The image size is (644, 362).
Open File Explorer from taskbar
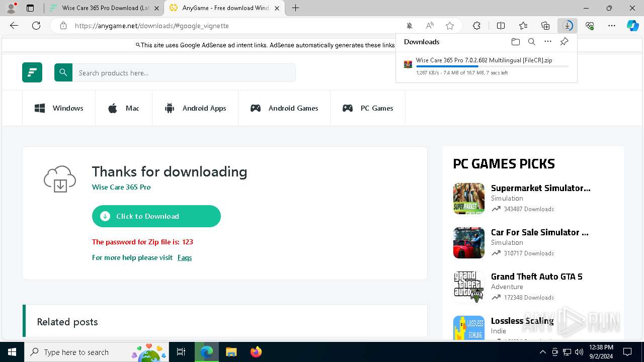coord(231,352)
